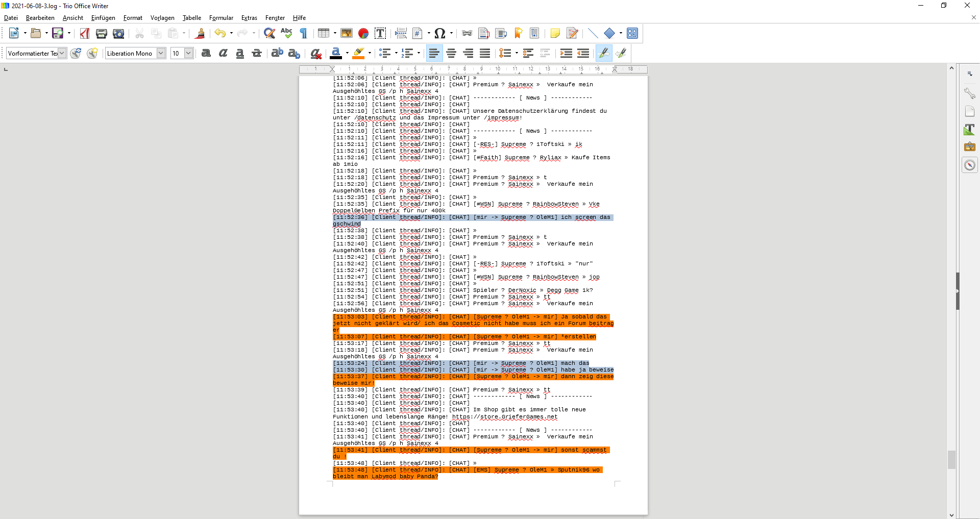This screenshot has height=519, width=980.
Task: Open the Extras menu
Action: 249,18
